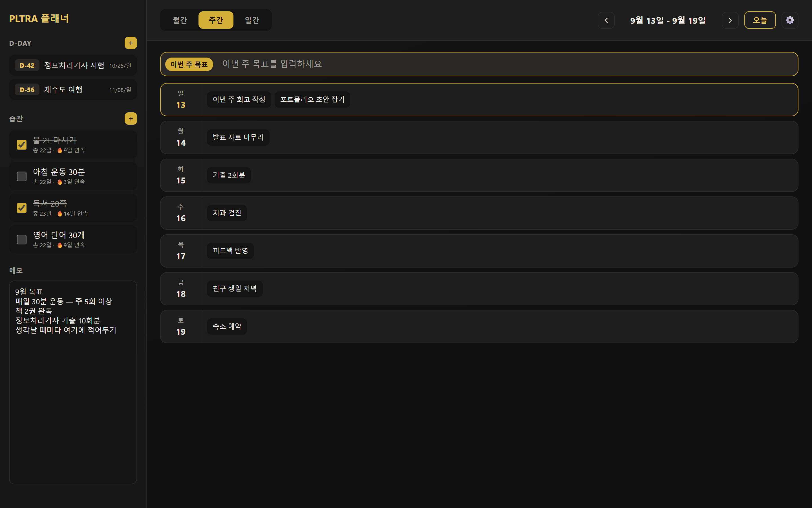The width and height of the screenshot is (812, 508).
Task: Select the 숙소 예약 task
Action: click(227, 326)
